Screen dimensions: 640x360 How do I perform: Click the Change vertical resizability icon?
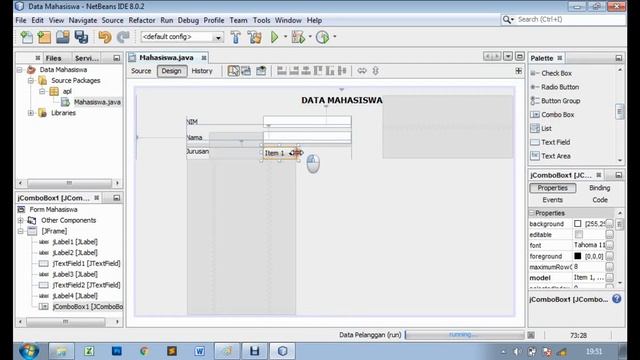[x=376, y=71]
